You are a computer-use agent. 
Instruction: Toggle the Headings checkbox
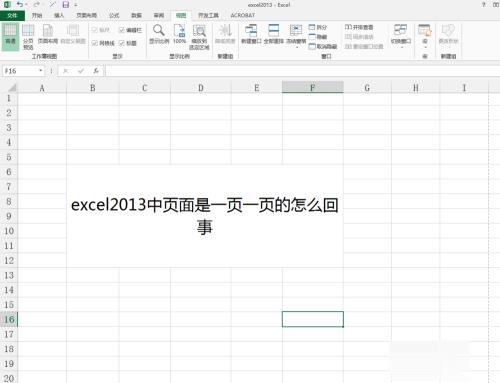(128, 43)
